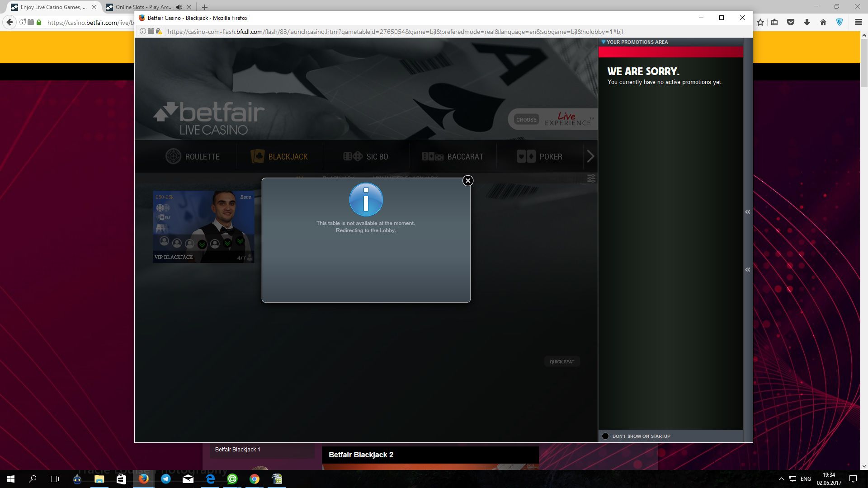Show hidden system tray icons
The width and height of the screenshot is (868, 488).
click(781, 479)
